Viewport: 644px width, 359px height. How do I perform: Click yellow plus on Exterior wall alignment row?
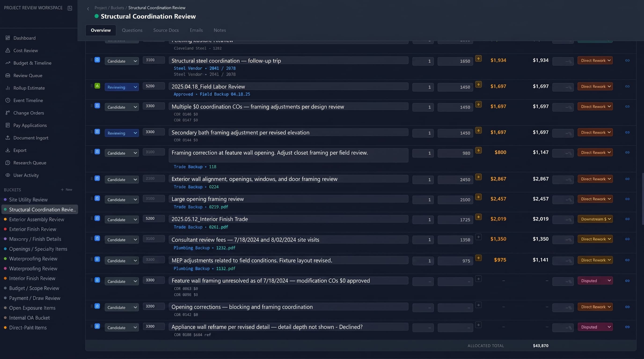pyautogui.click(x=478, y=177)
